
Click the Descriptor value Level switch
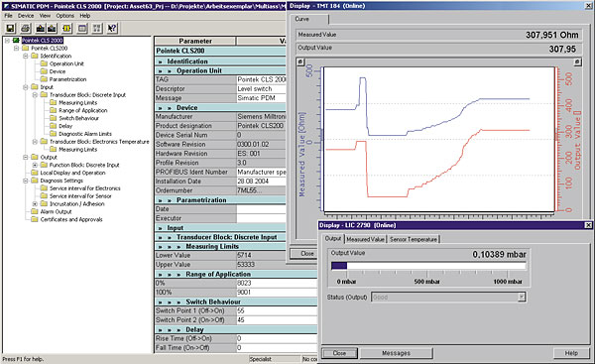tap(255, 88)
